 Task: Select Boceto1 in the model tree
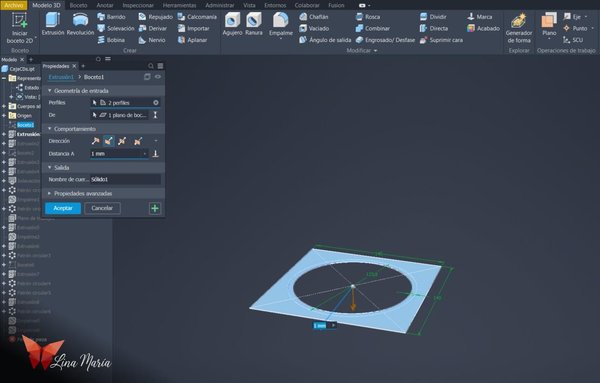tap(25, 125)
